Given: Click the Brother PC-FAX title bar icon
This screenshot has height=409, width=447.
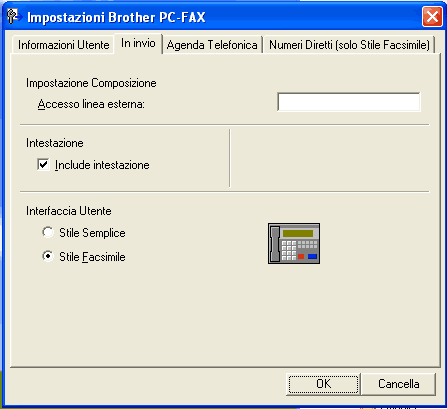Looking at the screenshot, I should [x=14, y=17].
